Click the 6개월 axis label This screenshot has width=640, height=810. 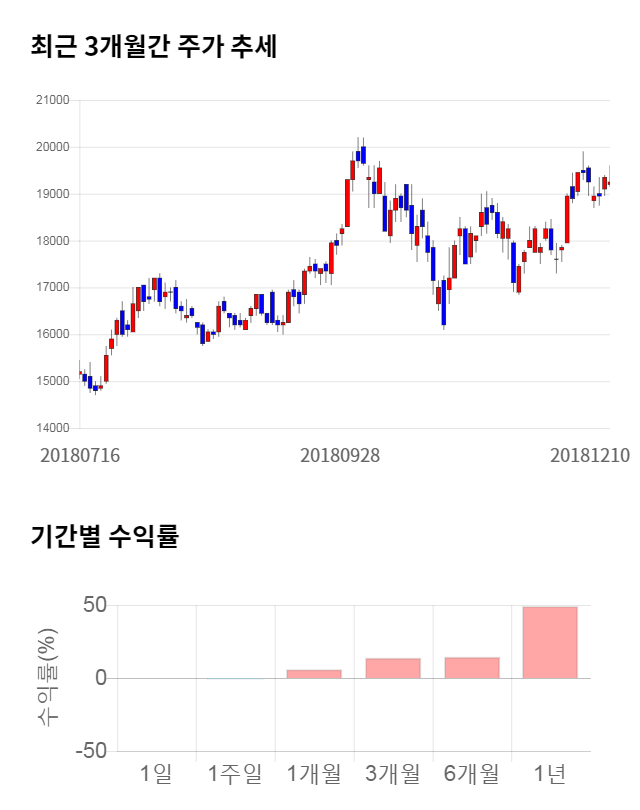[x=471, y=773]
